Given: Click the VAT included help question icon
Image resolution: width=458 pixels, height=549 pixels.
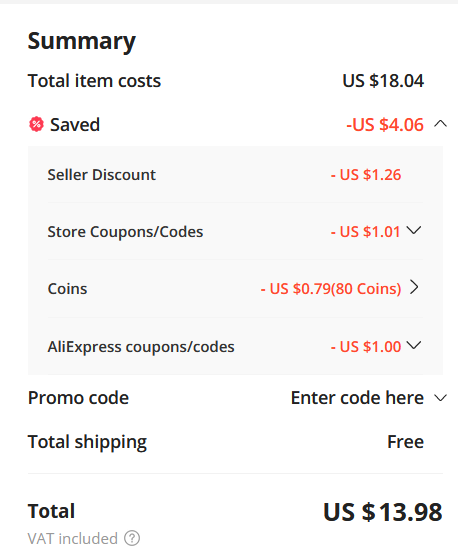Looking at the screenshot, I should click(132, 538).
